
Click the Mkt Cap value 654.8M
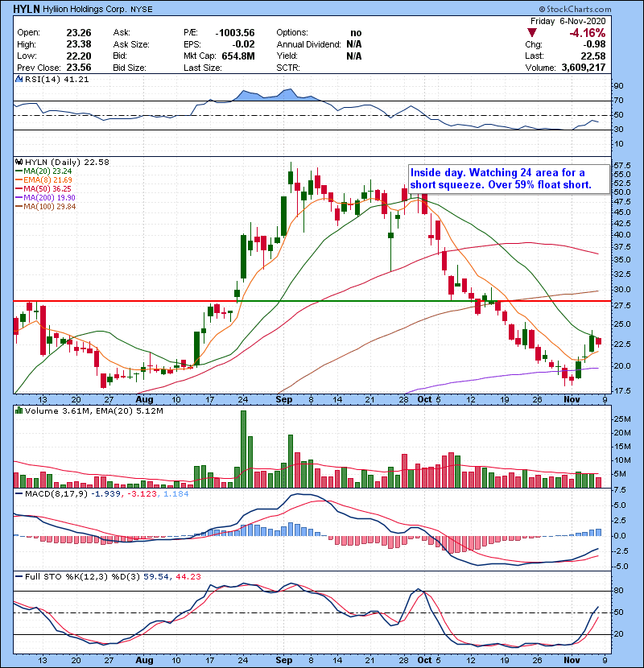click(x=238, y=56)
